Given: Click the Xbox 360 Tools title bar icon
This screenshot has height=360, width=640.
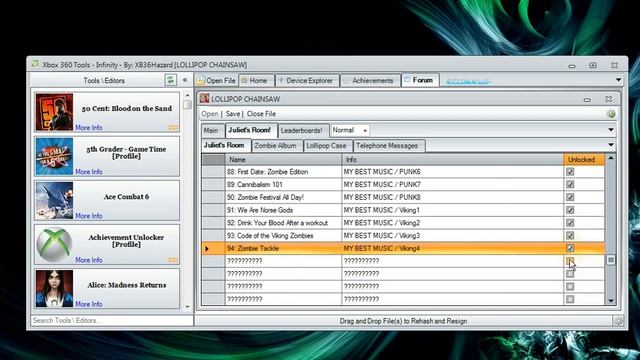Looking at the screenshot, I should tap(36, 64).
